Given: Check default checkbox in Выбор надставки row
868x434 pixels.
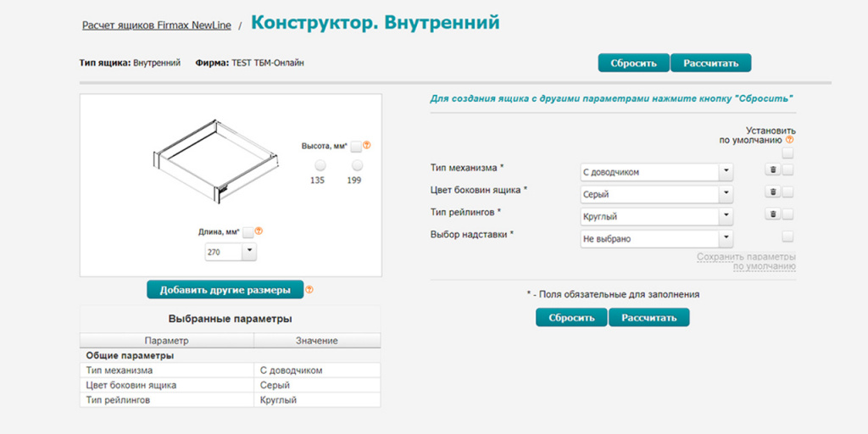Looking at the screenshot, I should pyautogui.click(x=787, y=237).
